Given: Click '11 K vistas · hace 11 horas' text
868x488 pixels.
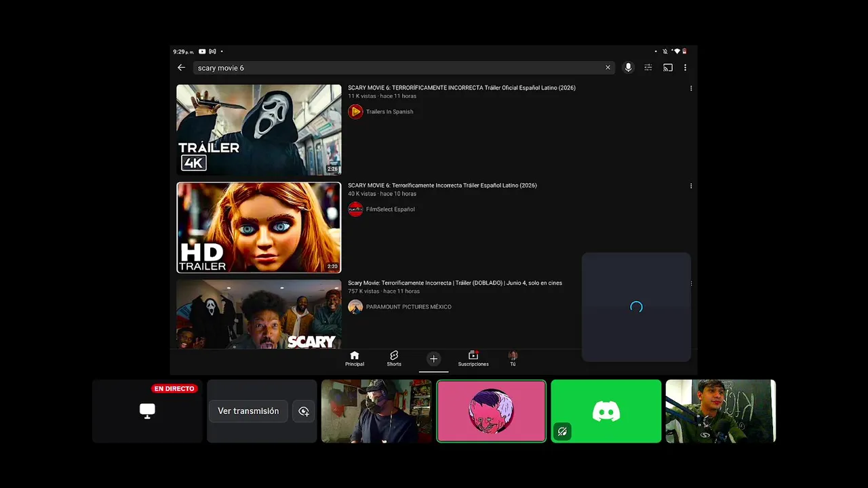Looking at the screenshot, I should [x=382, y=96].
